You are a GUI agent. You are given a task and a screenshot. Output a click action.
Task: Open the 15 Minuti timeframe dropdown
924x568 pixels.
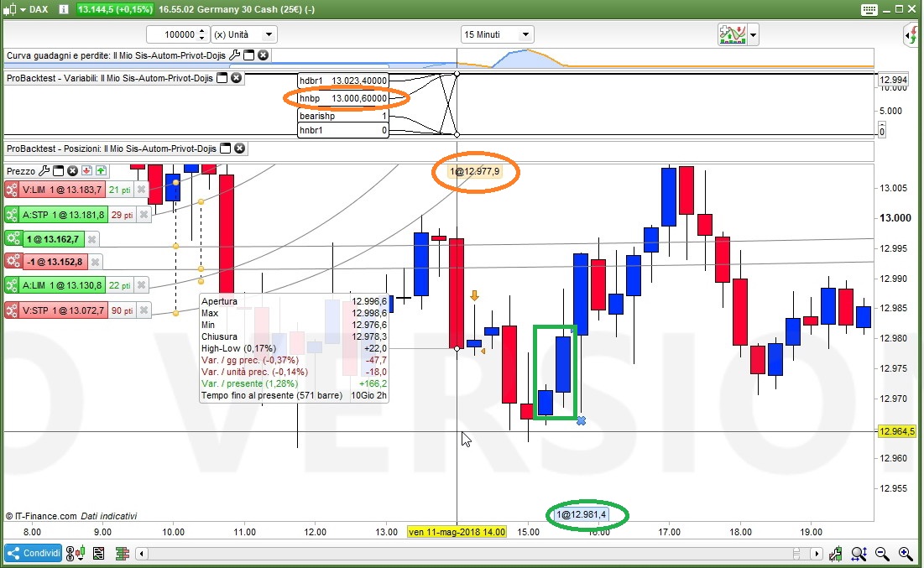pyautogui.click(x=497, y=34)
